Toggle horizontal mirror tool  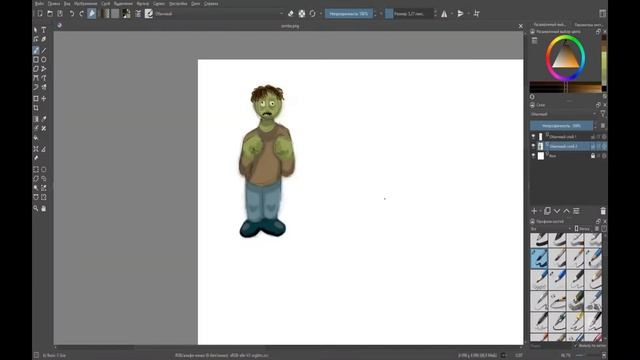444,13
